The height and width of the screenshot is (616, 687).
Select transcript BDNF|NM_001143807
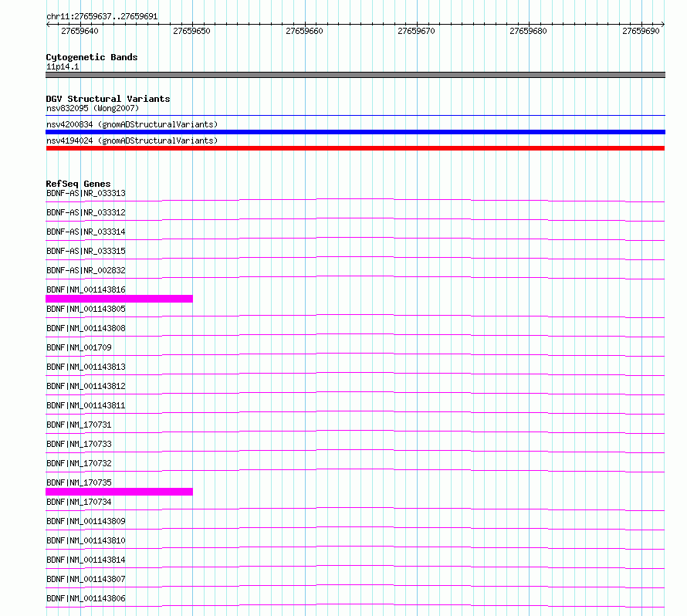pos(86,579)
